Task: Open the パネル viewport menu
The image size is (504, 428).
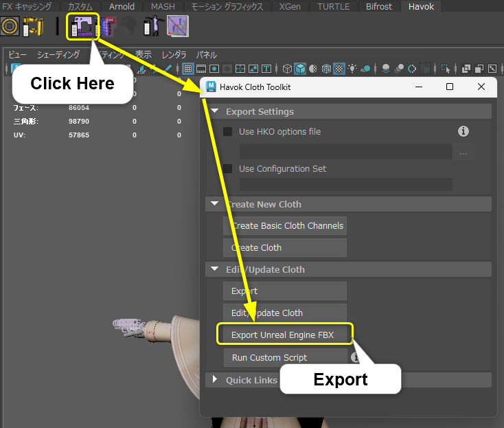Action: tap(207, 55)
